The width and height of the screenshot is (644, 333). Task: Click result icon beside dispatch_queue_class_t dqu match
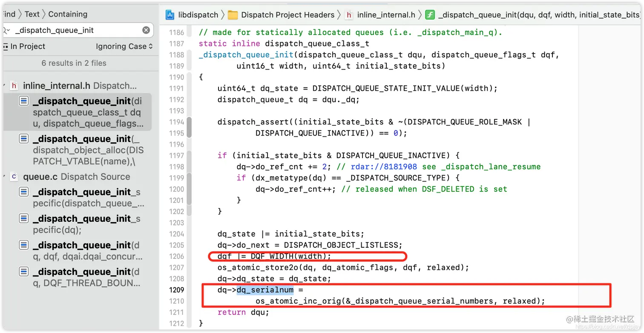point(24,101)
